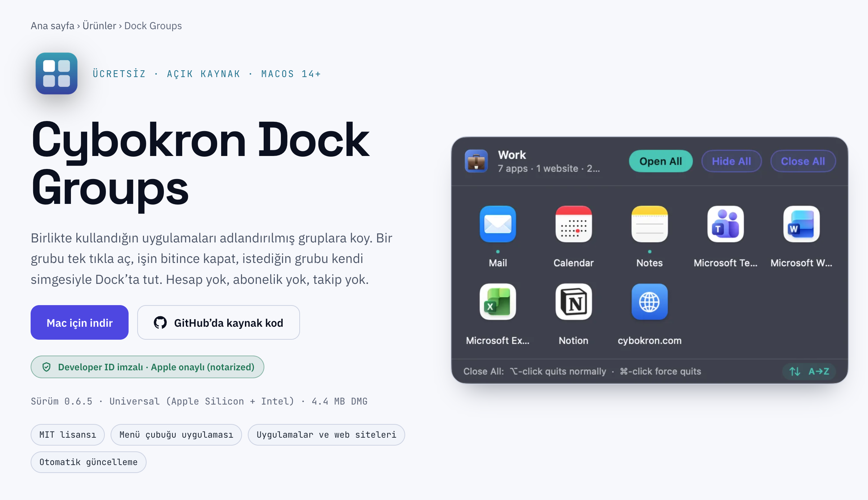Open GitHub'da kaynak kod link
Image resolution: width=868 pixels, height=500 pixels.
pyautogui.click(x=219, y=322)
